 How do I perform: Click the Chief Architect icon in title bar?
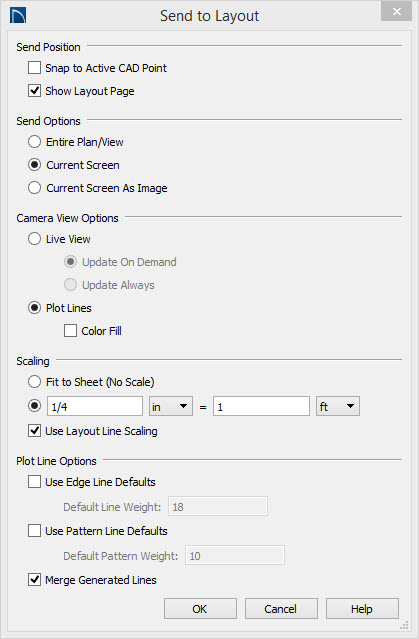click(x=18, y=15)
